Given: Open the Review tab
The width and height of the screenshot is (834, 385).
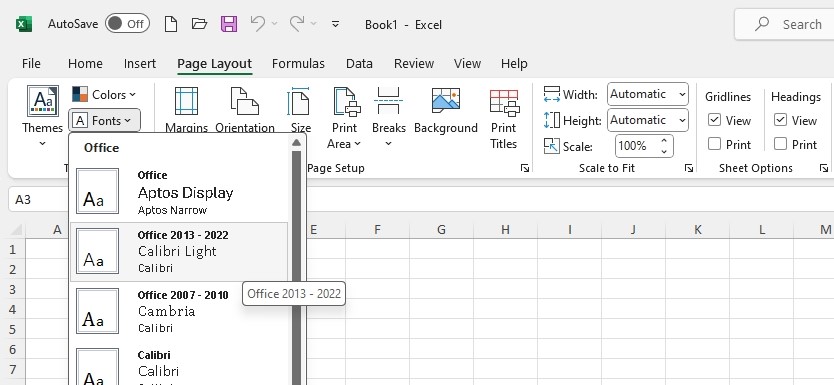Looking at the screenshot, I should point(414,63).
